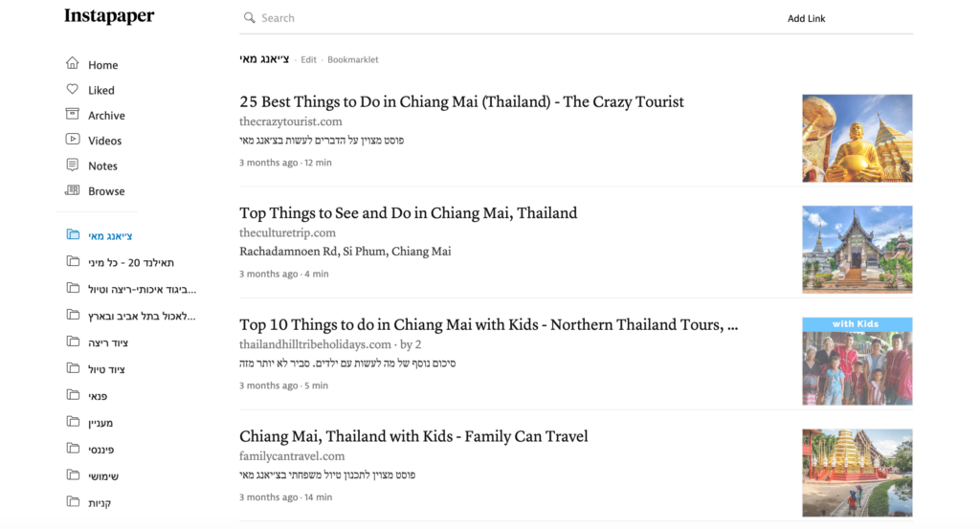Open the Bookmarklet link
The width and height of the screenshot is (980, 529).
pyautogui.click(x=352, y=60)
